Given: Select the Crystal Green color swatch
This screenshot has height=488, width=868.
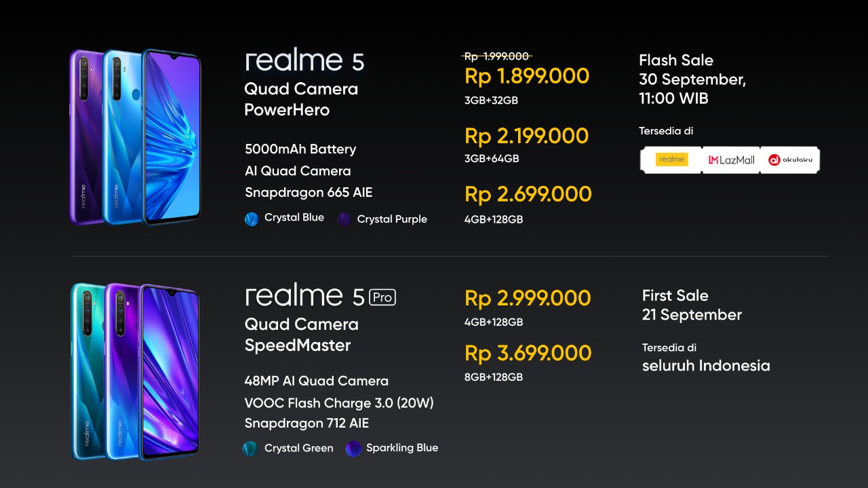Looking at the screenshot, I should (250, 449).
